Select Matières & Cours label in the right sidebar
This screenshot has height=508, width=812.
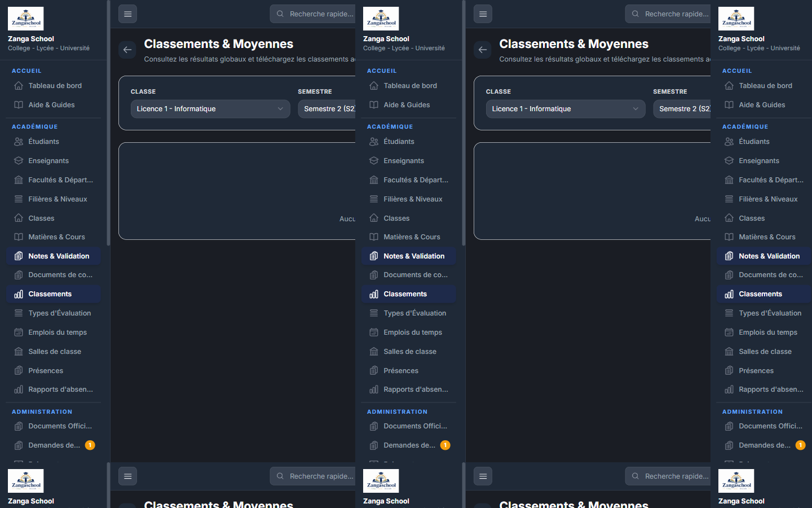(x=767, y=237)
